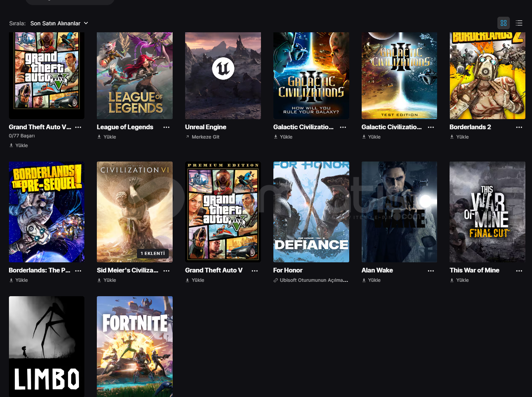Screen dimensions: 532x397
Task: Open options menu for Grand Theft Auto V Başarı game
Action: click(x=78, y=127)
